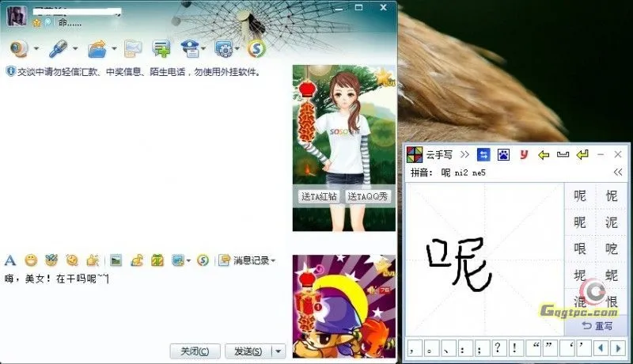This screenshot has height=364, width=633.
Task: Start a video call with webcam icon
Action: 19,48
